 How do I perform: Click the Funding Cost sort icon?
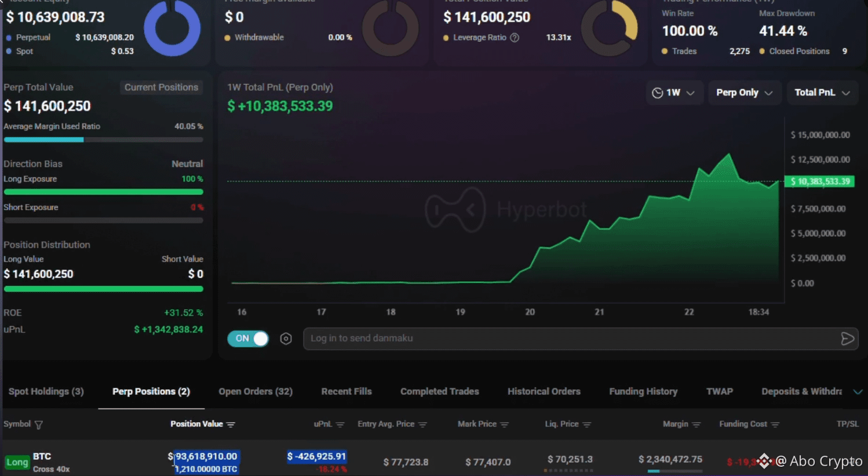coord(775,424)
